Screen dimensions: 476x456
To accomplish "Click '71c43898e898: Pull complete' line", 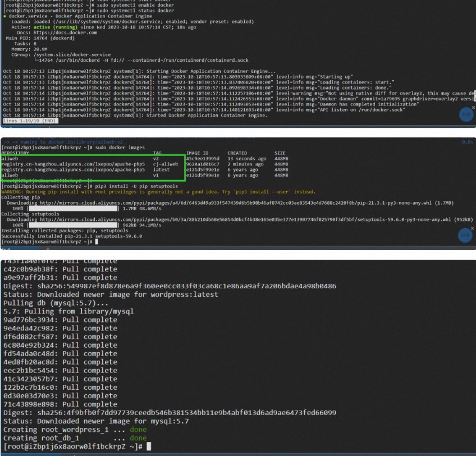I will tap(60, 404).
